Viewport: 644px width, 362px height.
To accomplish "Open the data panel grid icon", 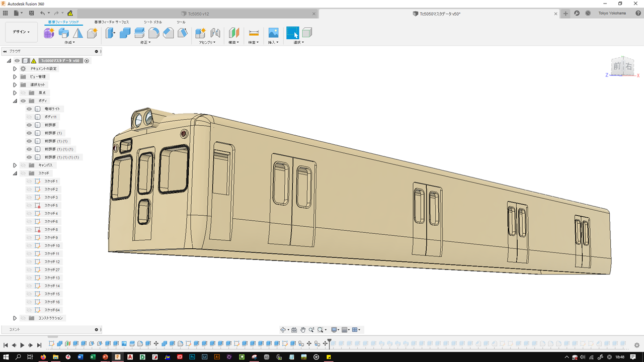I will (6, 13).
